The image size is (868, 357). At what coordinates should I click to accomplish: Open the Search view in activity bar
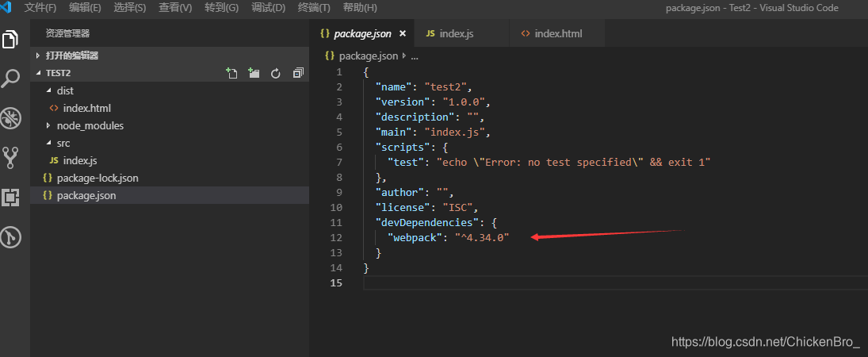[10, 79]
